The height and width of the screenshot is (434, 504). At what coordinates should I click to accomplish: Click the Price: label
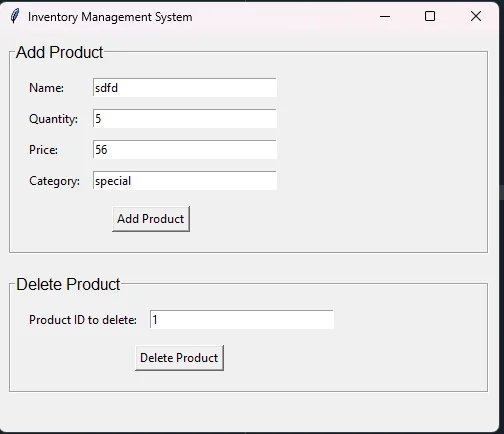click(x=43, y=150)
